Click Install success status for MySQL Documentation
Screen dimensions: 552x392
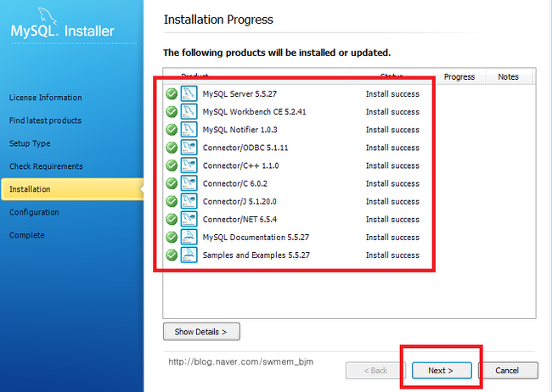(x=392, y=238)
